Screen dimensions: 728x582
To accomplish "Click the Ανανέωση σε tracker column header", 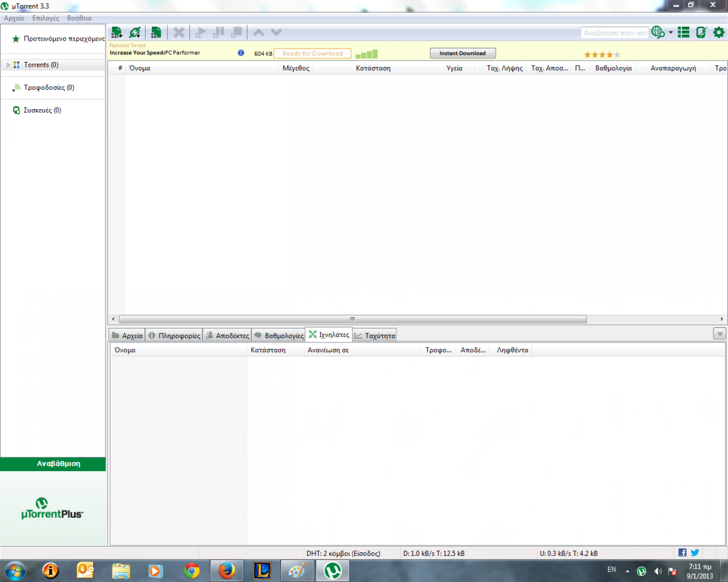I will click(x=362, y=350).
